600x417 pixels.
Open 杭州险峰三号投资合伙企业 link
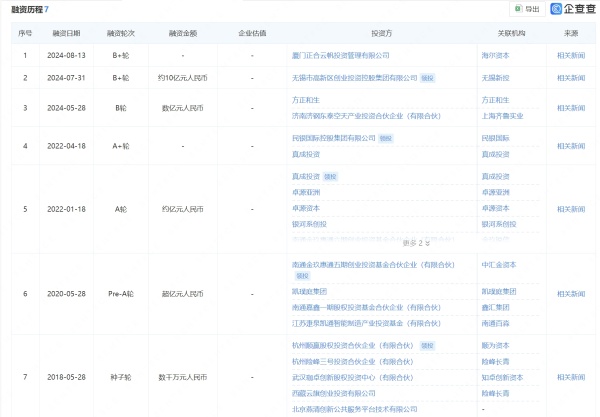point(352,362)
